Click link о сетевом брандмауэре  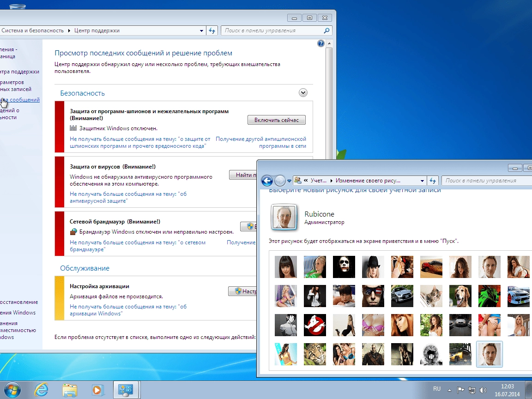pyautogui.click(x=138, y=246)
